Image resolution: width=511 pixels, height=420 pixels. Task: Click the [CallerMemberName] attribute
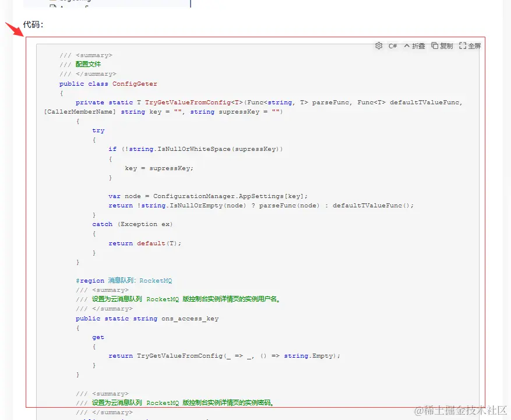coord(80,112)
